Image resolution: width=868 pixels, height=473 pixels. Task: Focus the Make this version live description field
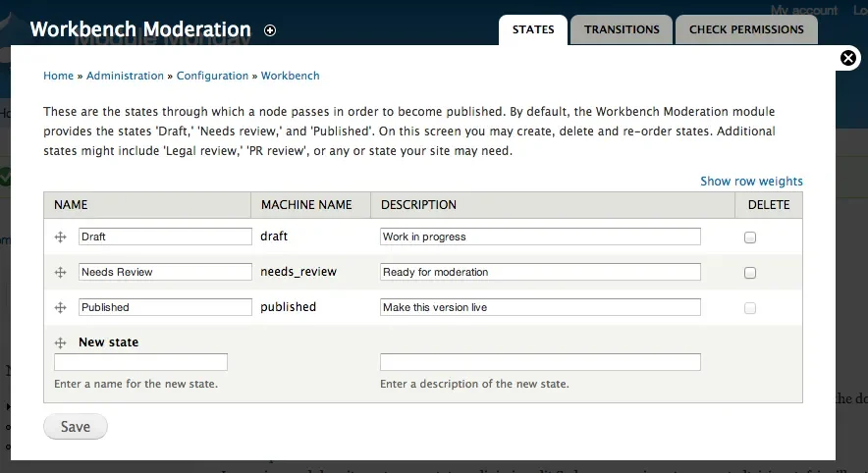[540, 307]
